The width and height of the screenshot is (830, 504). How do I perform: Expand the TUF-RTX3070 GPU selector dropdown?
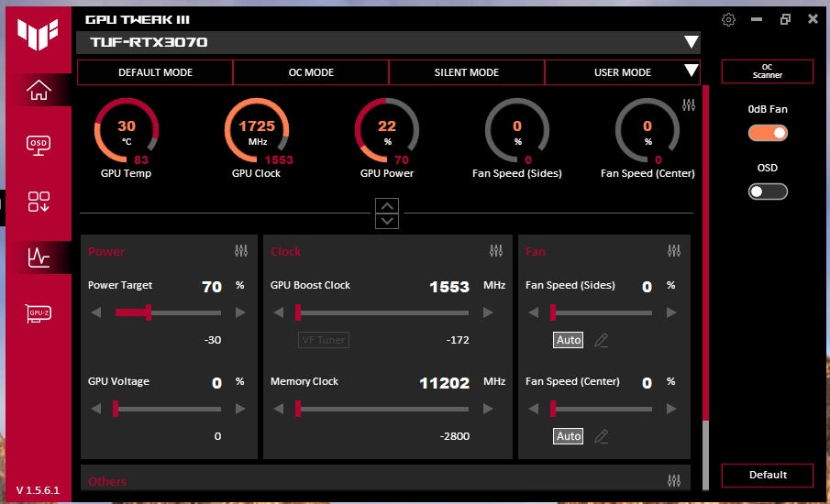click(691, 42)
